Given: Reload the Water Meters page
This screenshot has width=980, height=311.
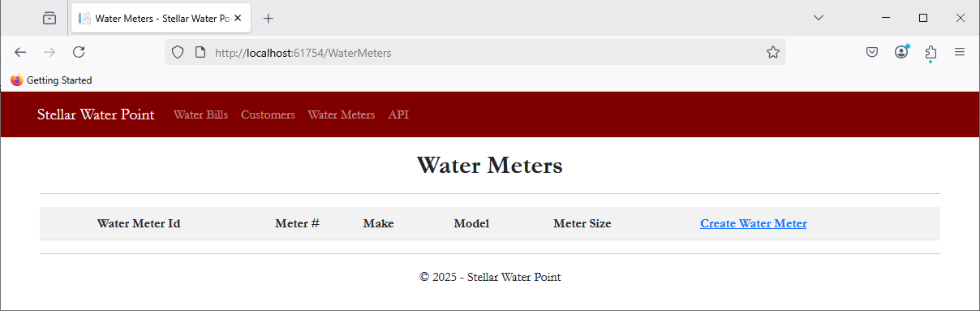Looking at the screenshot, I should click(x=79, y=52).
